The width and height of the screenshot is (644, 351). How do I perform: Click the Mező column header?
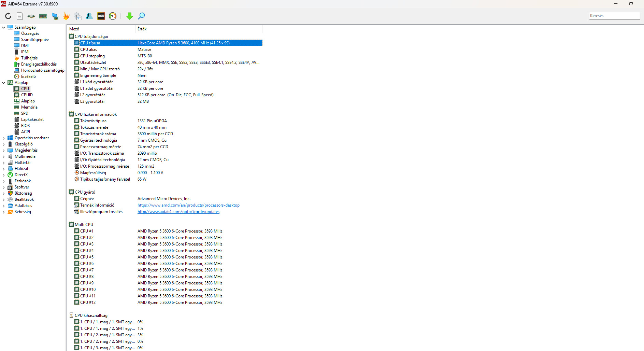click(x=101, y=29)
